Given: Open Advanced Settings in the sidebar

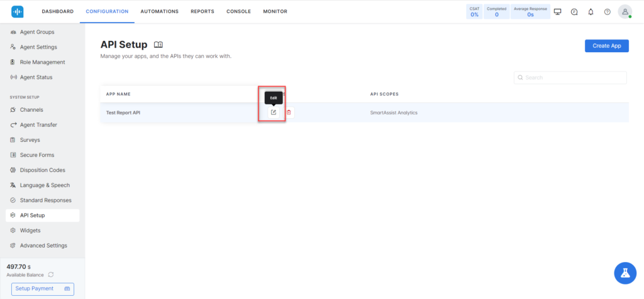Looking at the screenshot, I should (43, 246).
